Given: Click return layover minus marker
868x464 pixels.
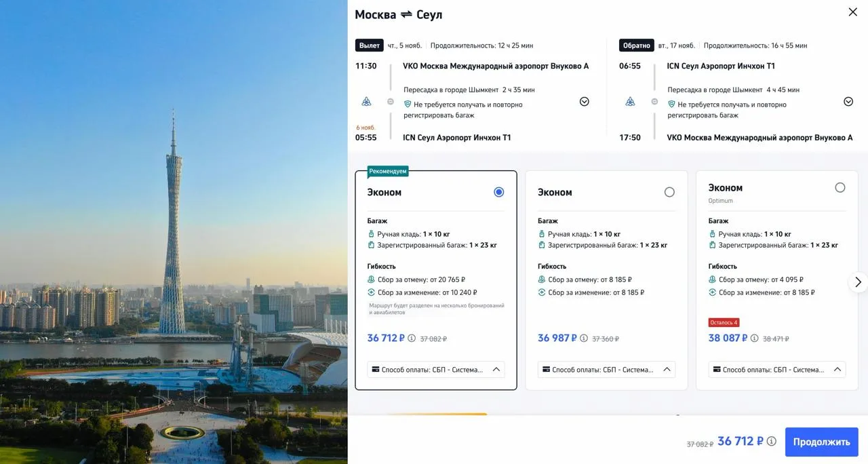Looking at the screenshot, I should pos(654,102).
